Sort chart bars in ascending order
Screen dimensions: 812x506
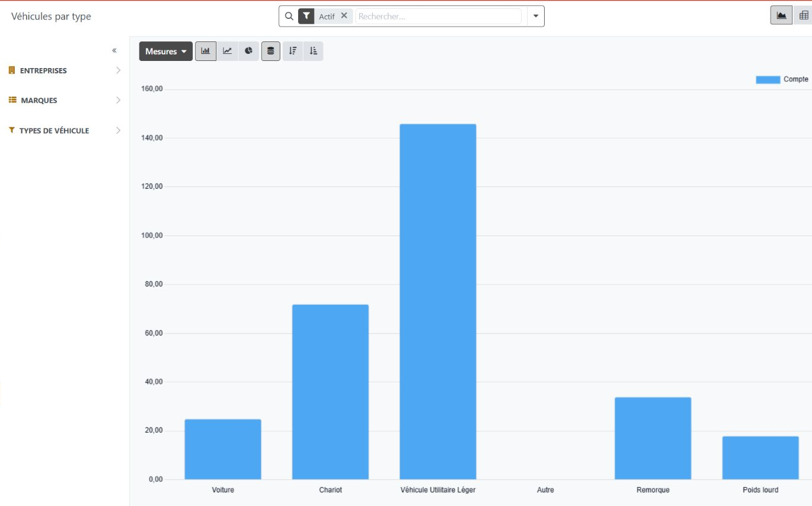click(313, 51)
